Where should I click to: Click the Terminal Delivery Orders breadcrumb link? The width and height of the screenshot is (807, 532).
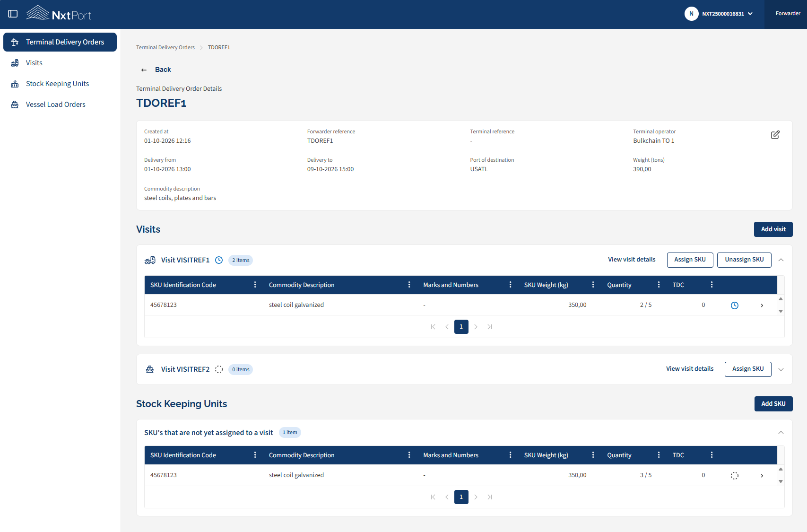(165, 47)
